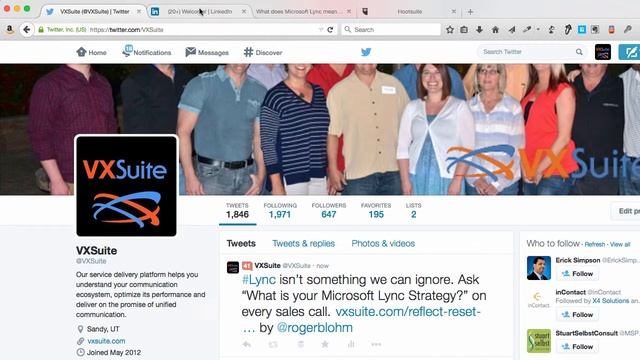Image resolution: width=640 pixels, height=360 pixels.
Task: Favorite the Lync tweet with star
Action: click(x=325, y=344)
